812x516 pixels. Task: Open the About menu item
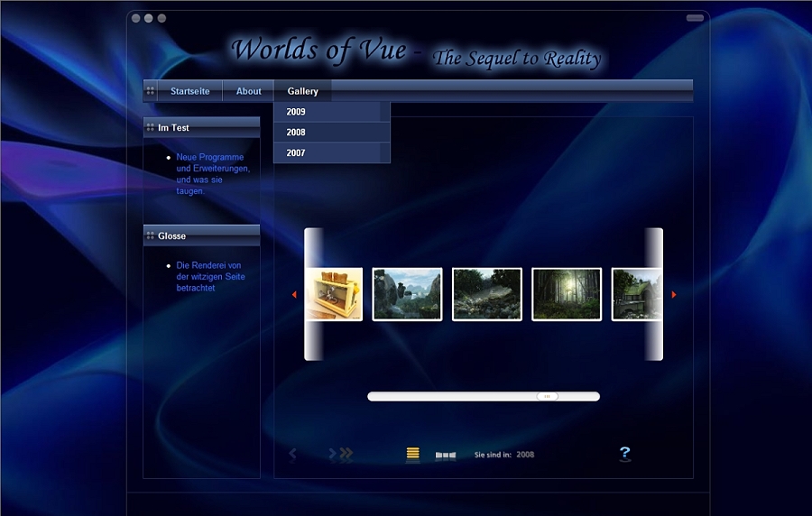[x=249, y=91]
